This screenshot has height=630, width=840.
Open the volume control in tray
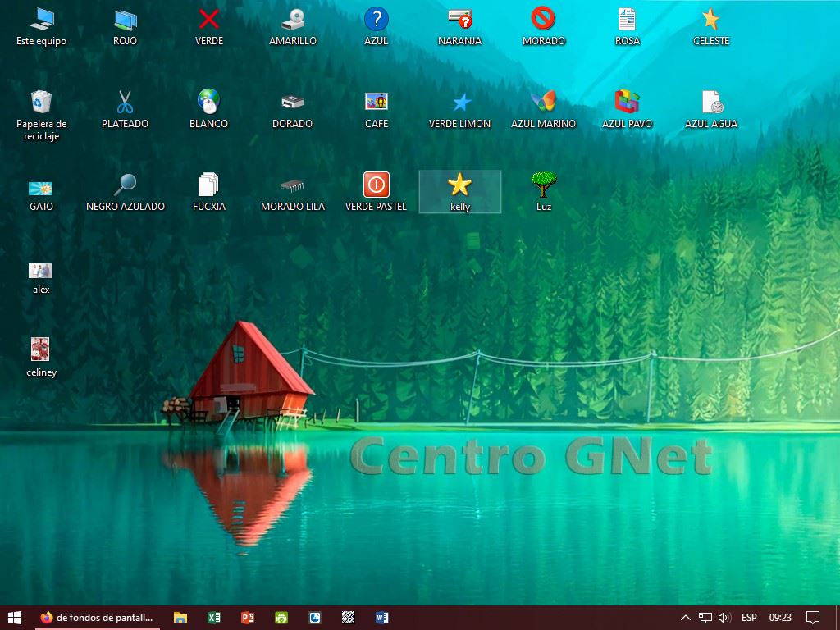point(724,618)
